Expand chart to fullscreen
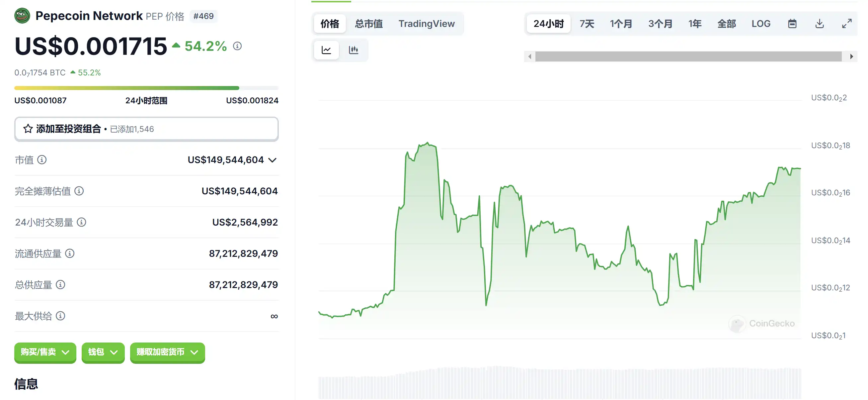The image size is (868, 400). coord(846,24)
